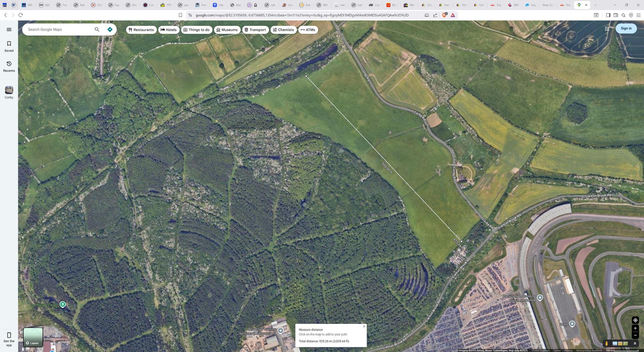Close the Measure distance panel

click(364, 326)
